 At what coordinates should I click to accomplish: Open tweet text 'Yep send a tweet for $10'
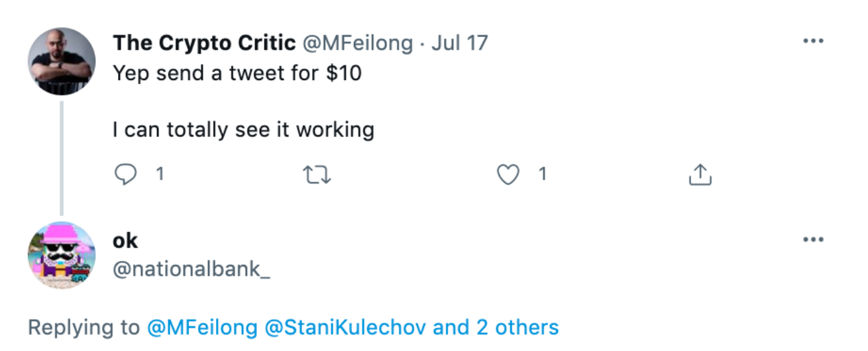click(x=237, y=73)
